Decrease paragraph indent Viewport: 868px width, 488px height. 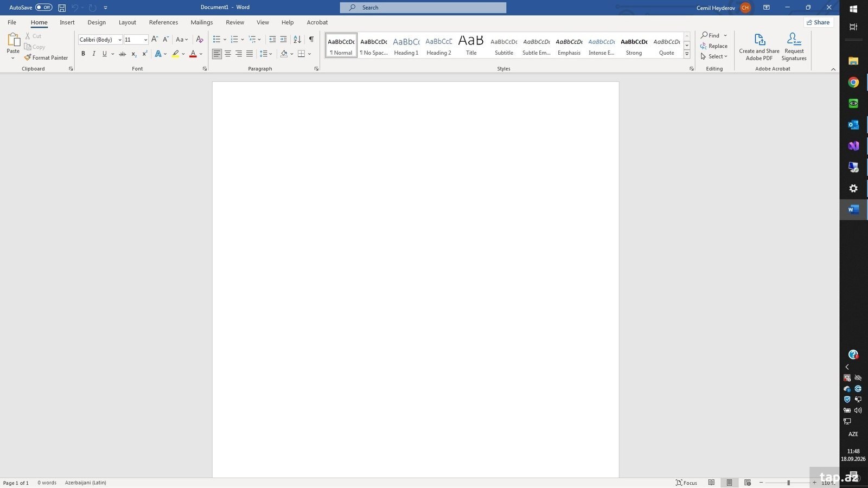point(272,39)
